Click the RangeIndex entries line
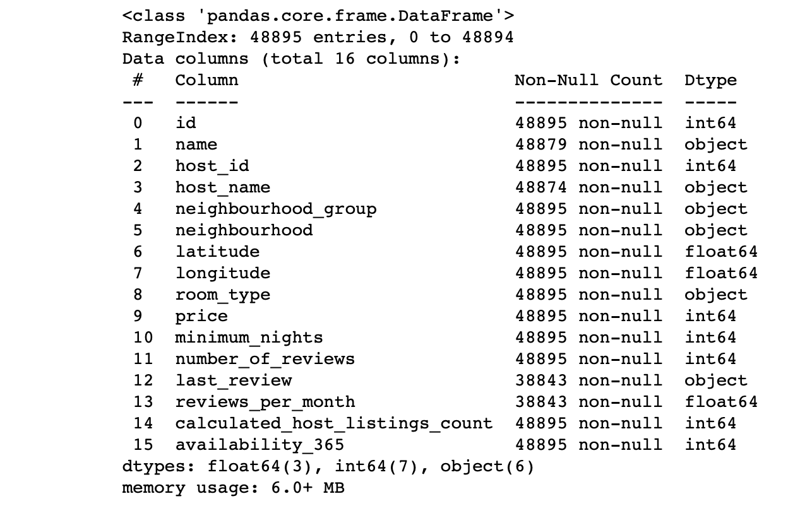This screenshot has height=506, width=812. click(x=318, y=37)
